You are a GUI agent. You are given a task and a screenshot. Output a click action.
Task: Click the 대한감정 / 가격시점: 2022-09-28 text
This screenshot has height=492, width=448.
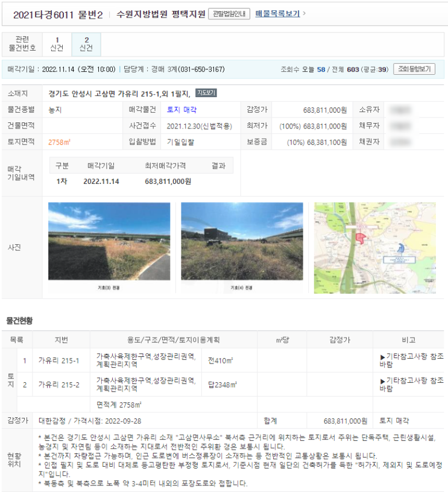[x=90, y=421]
